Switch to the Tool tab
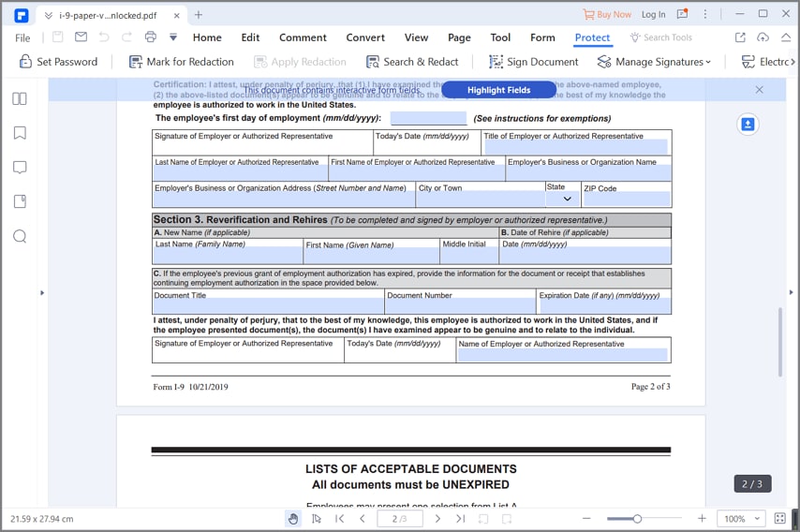Screen dimensions: 800x532 [500, 37]
